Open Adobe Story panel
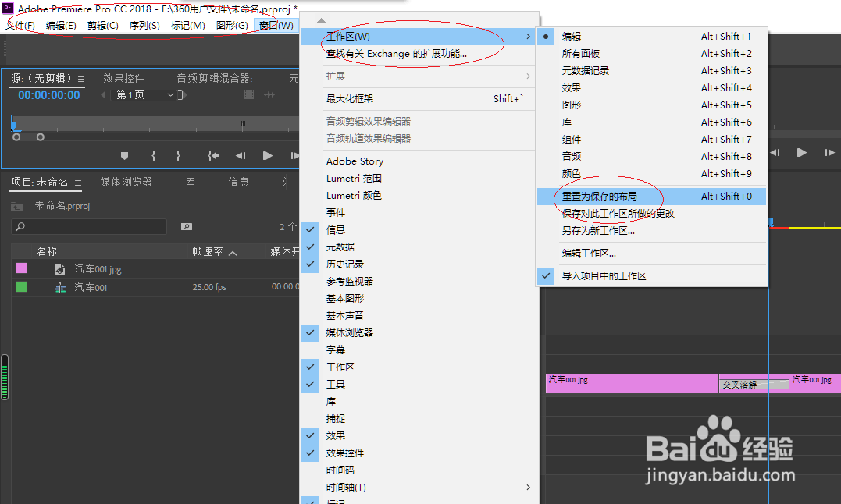Image resolution: width=841 pixels, height=504 pixels. pos(419,161)
